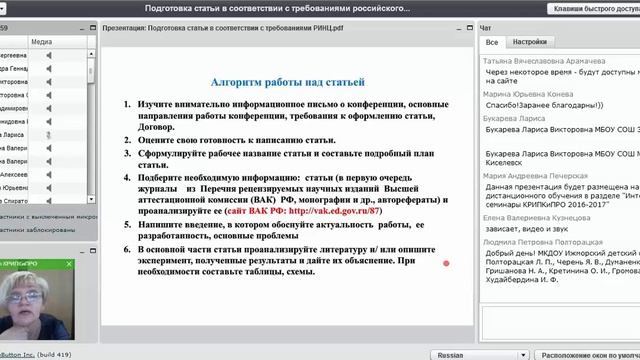
Task: Click the speaker icon in the димиров row
Action: (49, 109)
